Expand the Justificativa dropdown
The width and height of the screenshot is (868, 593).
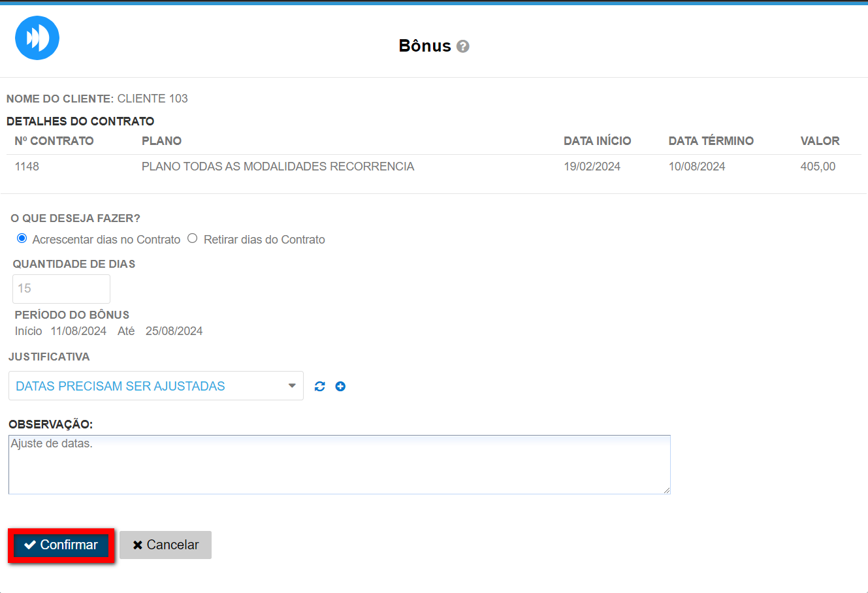(x=155, y=386)
